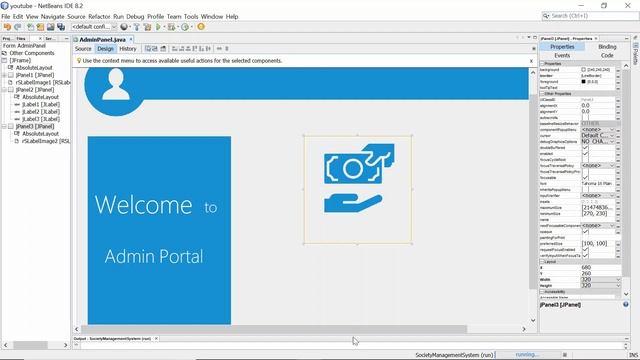Click the Change vertical resizability icon
The image size is (640, 360).
pos(227,49)
